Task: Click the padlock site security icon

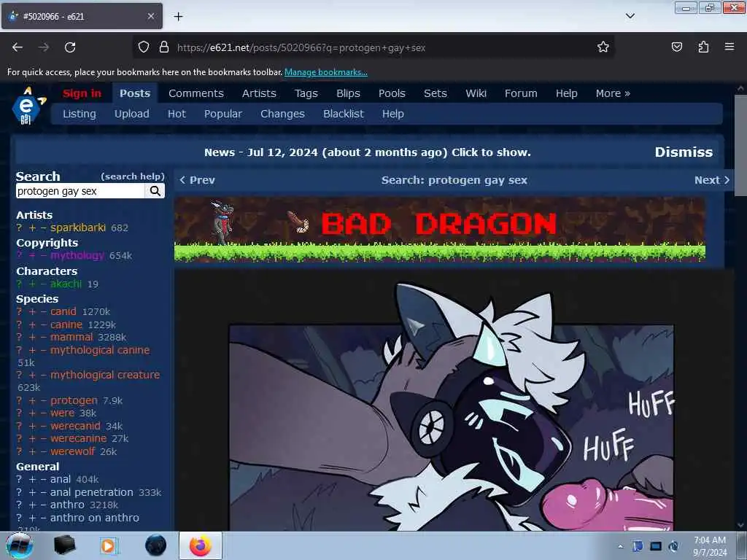Action: [164, 47]
